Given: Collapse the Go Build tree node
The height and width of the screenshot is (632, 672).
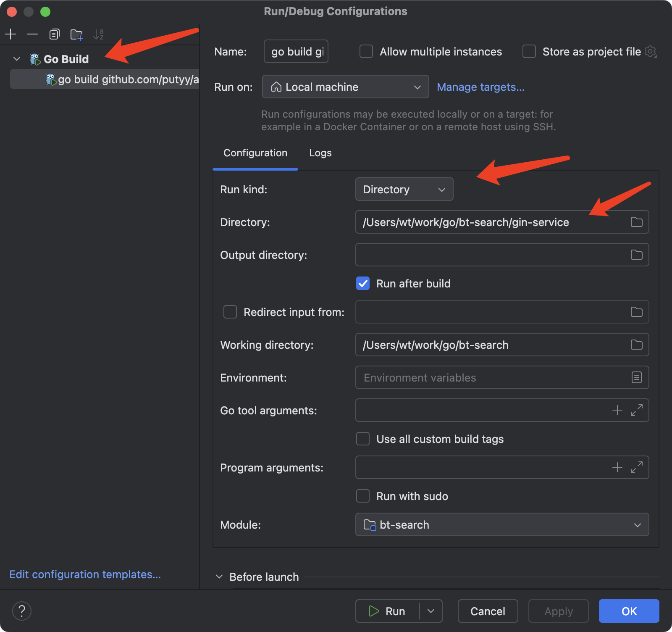Looking at the screenshot, I should (x=17, y=59).
